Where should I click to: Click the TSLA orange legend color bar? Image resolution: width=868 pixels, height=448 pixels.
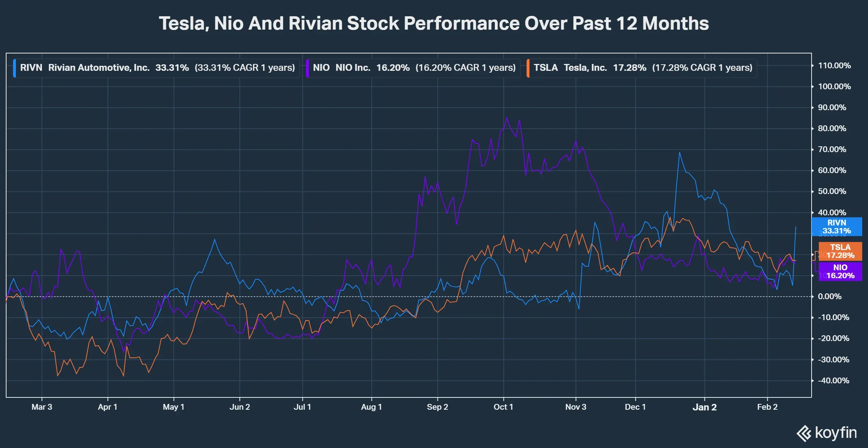pos(528,68)
